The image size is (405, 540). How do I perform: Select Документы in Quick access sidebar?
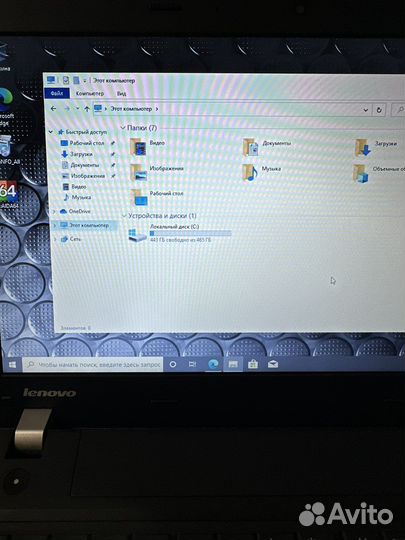click(x=85, y=165)
